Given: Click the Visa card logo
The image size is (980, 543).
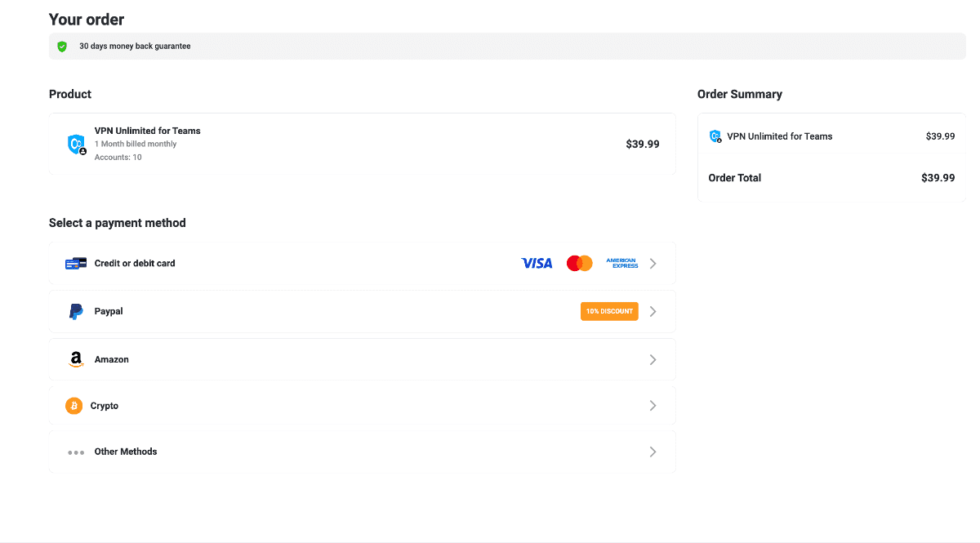Looking at the screenshot, I should tap(537, 263).
